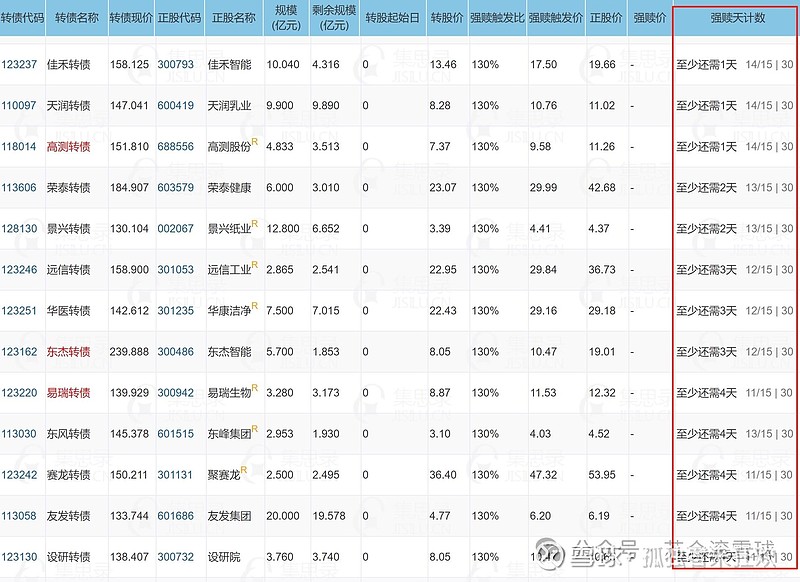Open the red 易瑞转债 bond name
The image size is (800, 582).
pyautogui.click(x=68, y=393)
